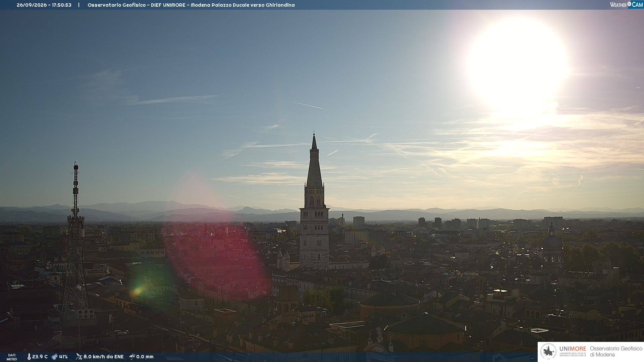Click the WeatherCam lens icon
Screen dimensions: 644x362
pyautogui.click(x=629, y=4)
